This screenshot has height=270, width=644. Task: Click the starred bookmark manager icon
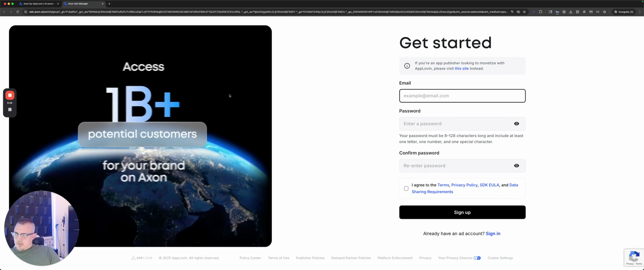(604, 12)
